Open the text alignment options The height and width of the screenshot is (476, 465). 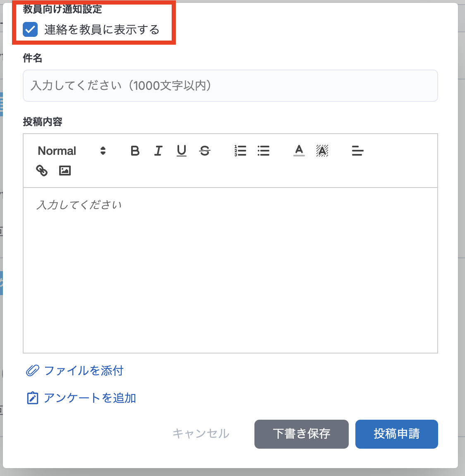coord(357,151)
